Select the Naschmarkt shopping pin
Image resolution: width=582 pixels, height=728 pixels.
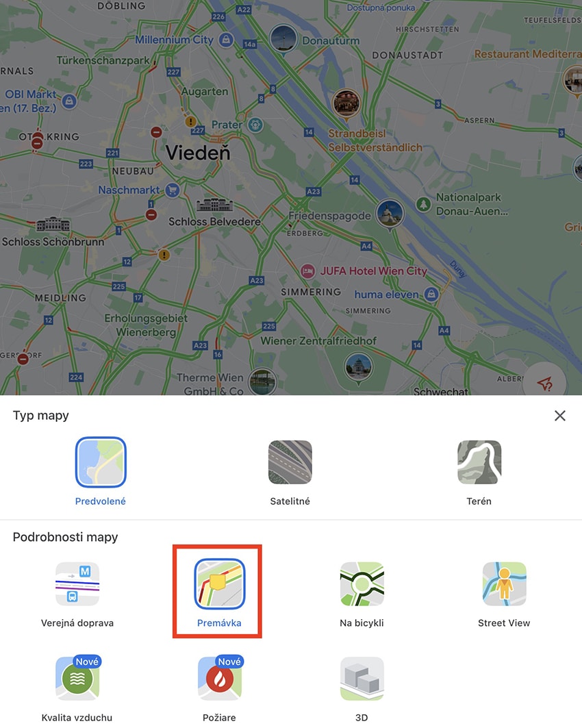click(x=173, y=190)
